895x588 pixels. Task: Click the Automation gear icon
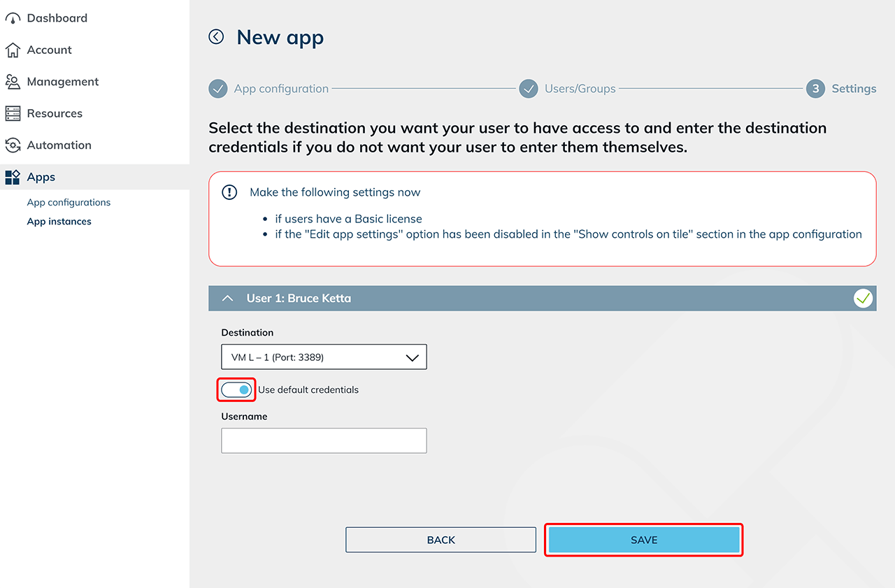tap(13, 145)
